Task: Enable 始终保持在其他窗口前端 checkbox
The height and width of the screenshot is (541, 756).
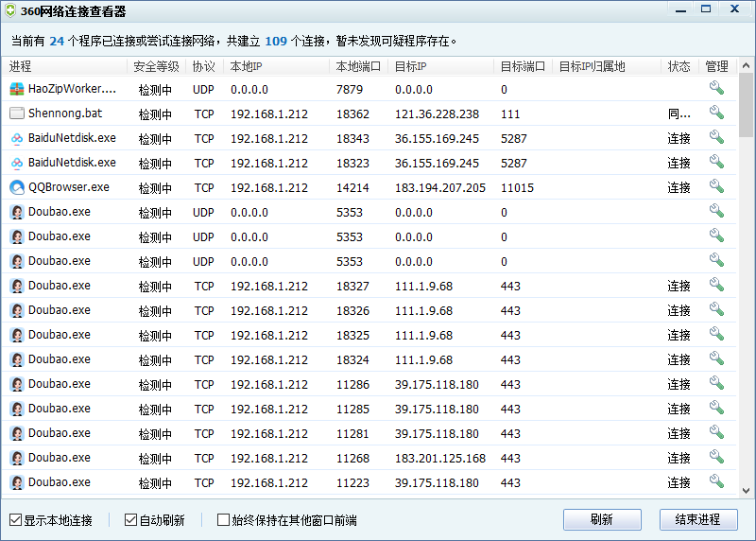Action: 223,520
